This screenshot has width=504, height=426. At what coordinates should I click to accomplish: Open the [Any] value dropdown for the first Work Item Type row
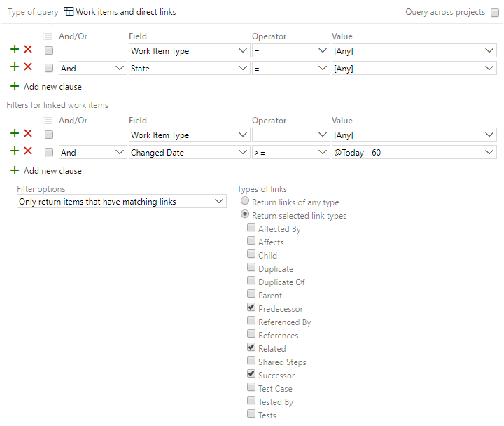pos(414,51)
